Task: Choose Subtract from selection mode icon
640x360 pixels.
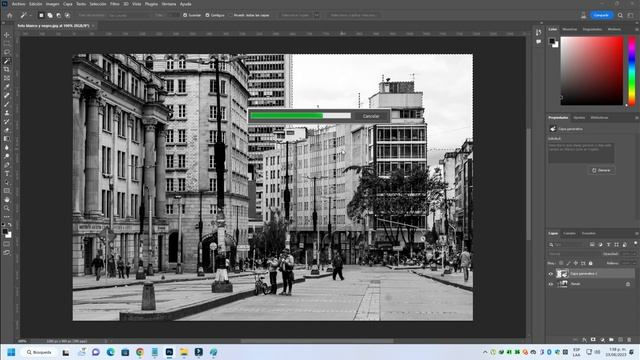Action: (x=59, y=15)
